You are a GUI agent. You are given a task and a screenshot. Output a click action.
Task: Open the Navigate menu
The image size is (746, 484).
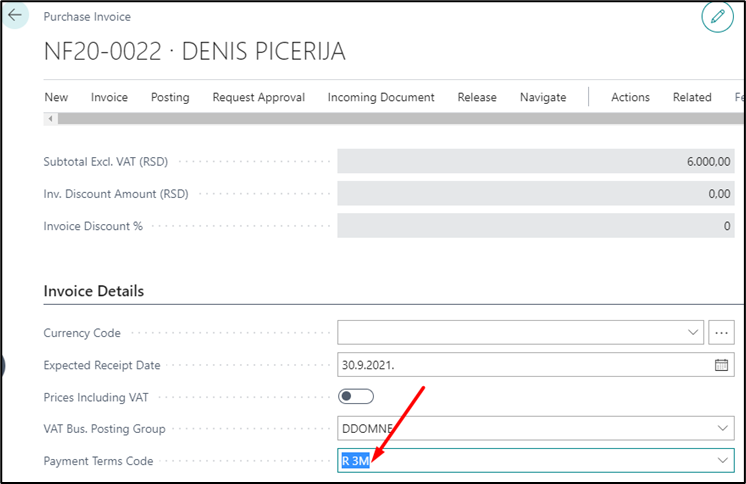pyautogui.click(x=543, y=97)
